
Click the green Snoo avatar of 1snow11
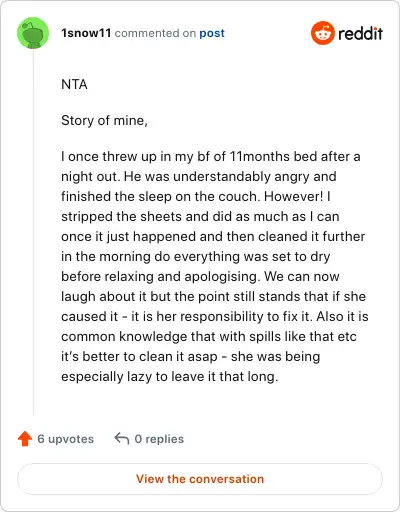[x=33, y=33]
